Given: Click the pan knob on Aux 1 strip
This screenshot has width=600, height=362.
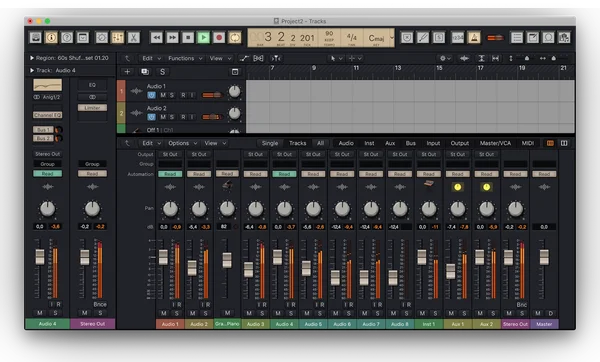Looking at the screenshot, I should 458,209.
